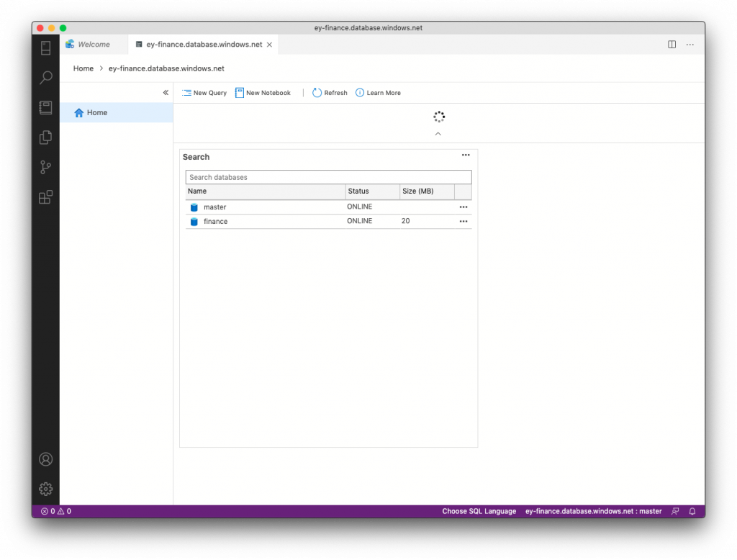Click the feedback icon in status bar
The height and width of the screenshot is (560, 737).
[675, 512]
